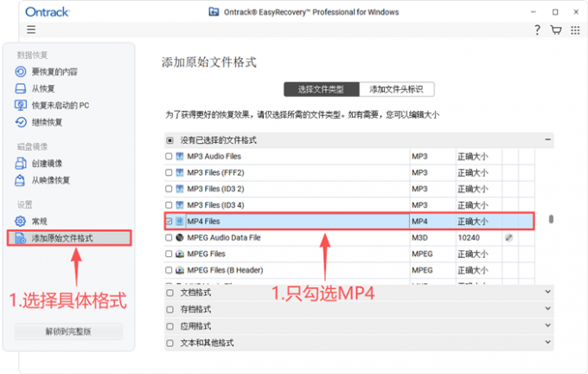Check the 文本和其他格式 group checkbox
Viewport: 588px width, 374px height.
pyautogui.click(x=169, y=343)
